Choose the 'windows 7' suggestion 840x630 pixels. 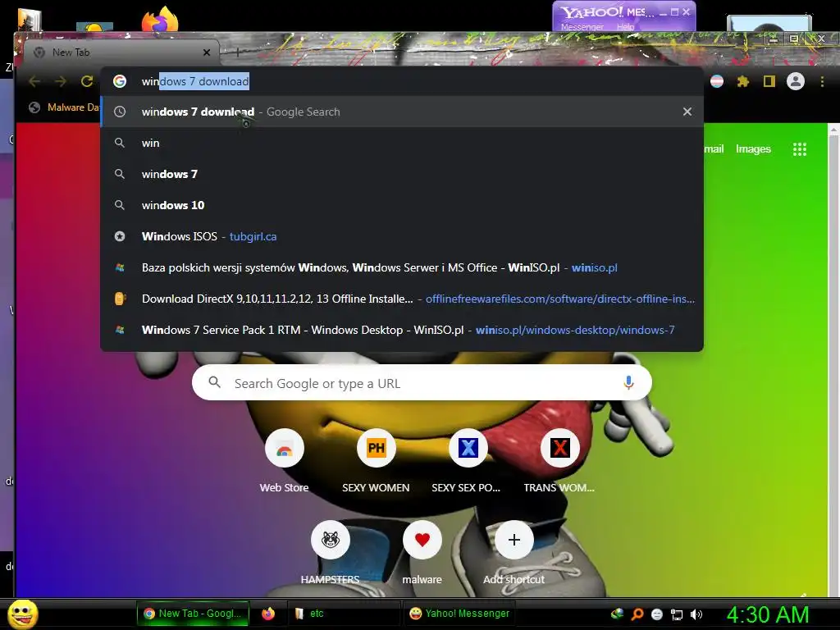[x=402, y=174]
